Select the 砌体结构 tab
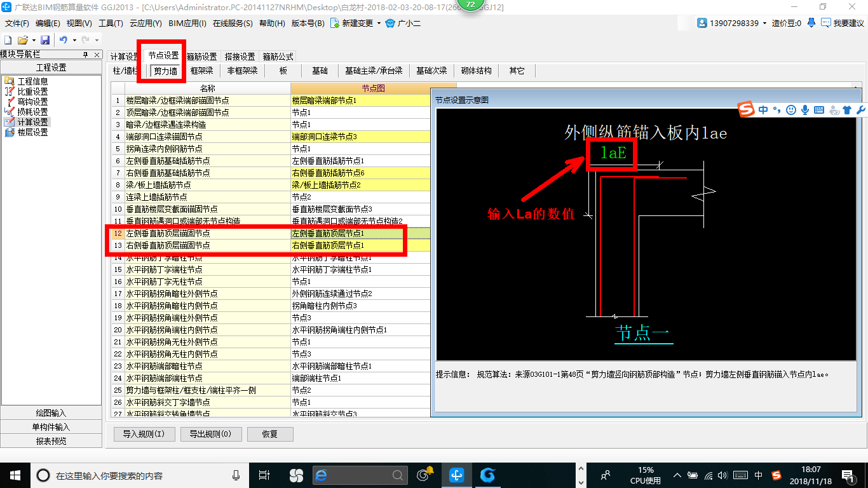The height and width of the screenshot is (488, 868). point(477,71)
